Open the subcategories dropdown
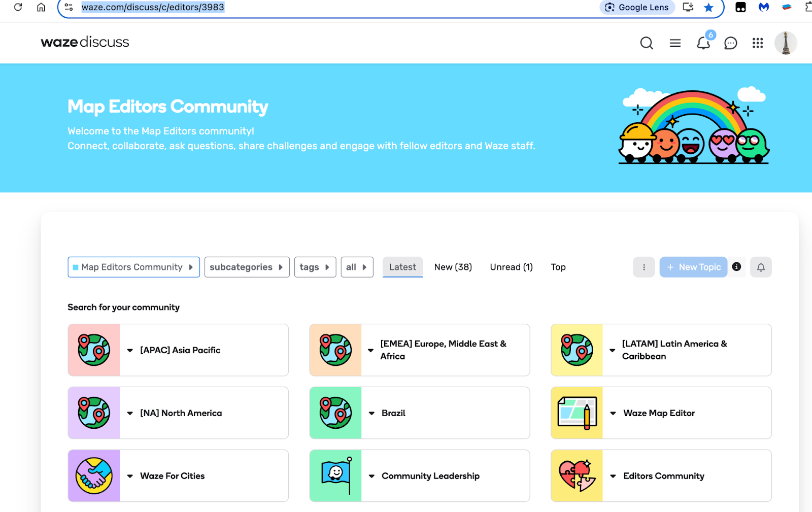This screenshot has height=512, width=812. (x=247, y=267)
